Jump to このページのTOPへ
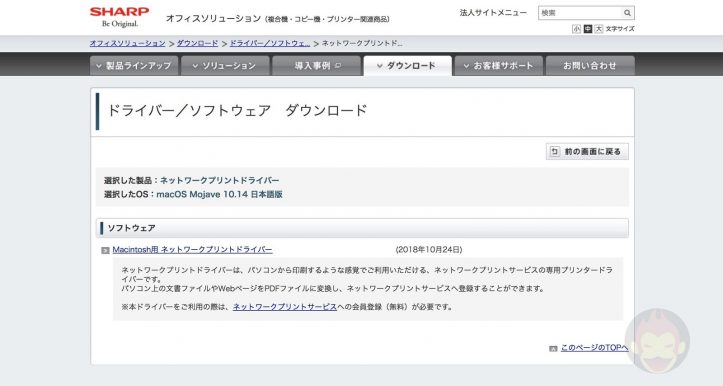Screen dimensions: 723x386 pyautogui.click(x=594, y=348)
